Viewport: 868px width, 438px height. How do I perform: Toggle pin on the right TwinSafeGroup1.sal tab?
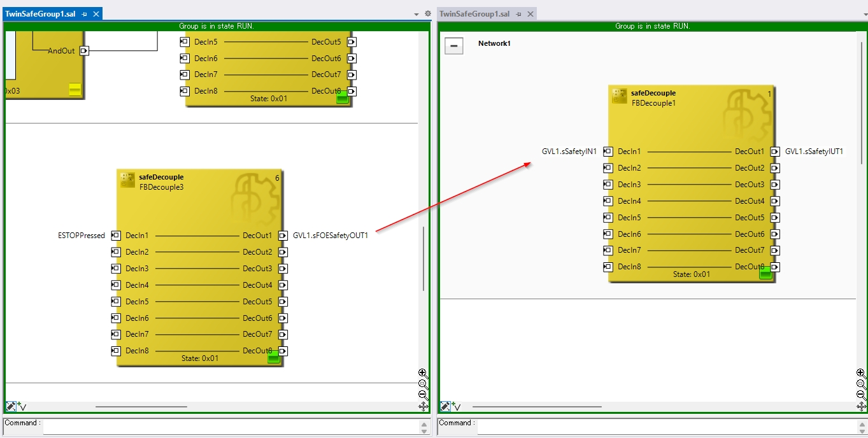point(519,14)
